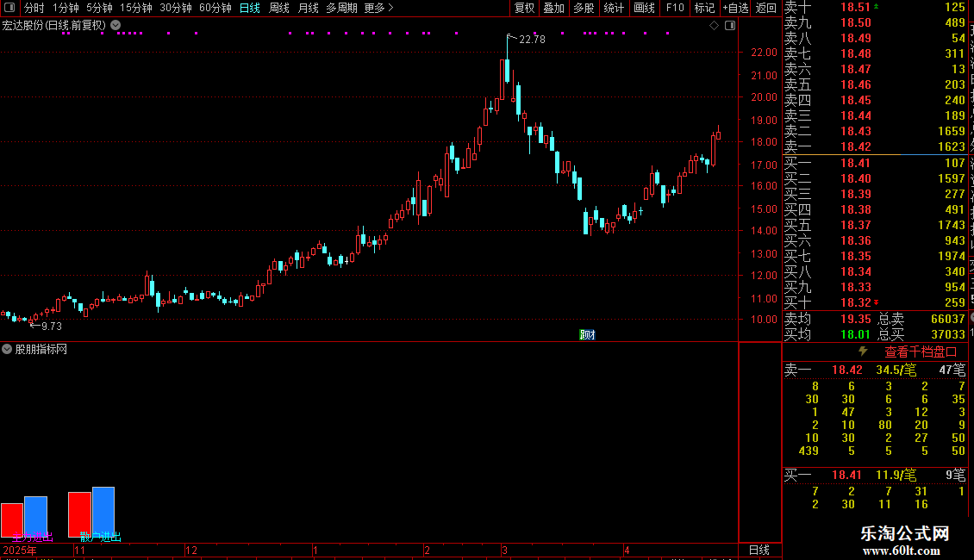Click the 散户进出 indicator label

coord(100,537)
